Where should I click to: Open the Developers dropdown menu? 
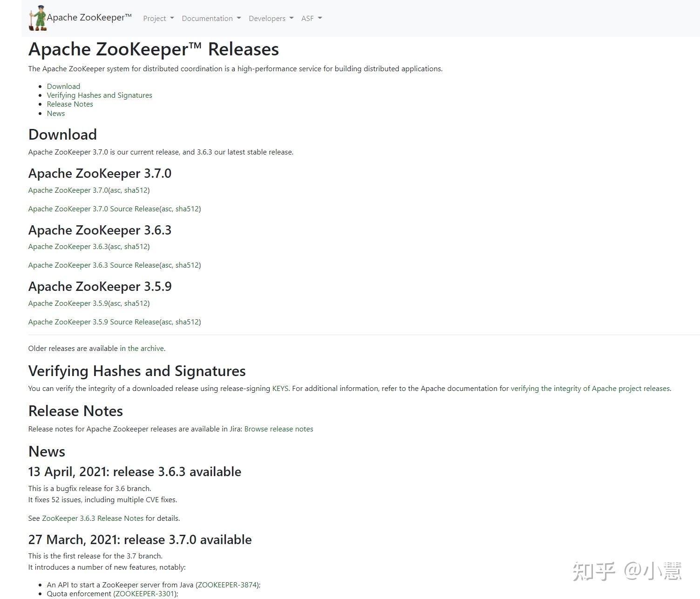(x=271, y=18)
